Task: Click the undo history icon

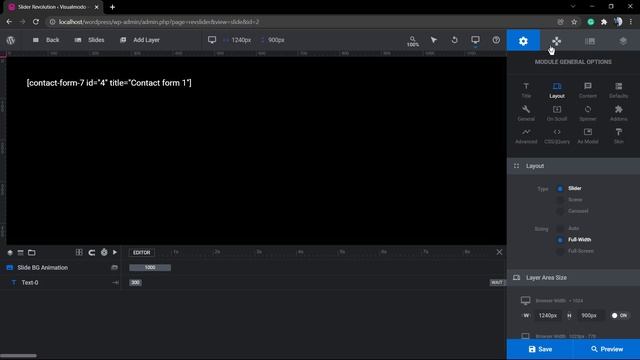Action: pyautogui.click(x=454, y=40)
